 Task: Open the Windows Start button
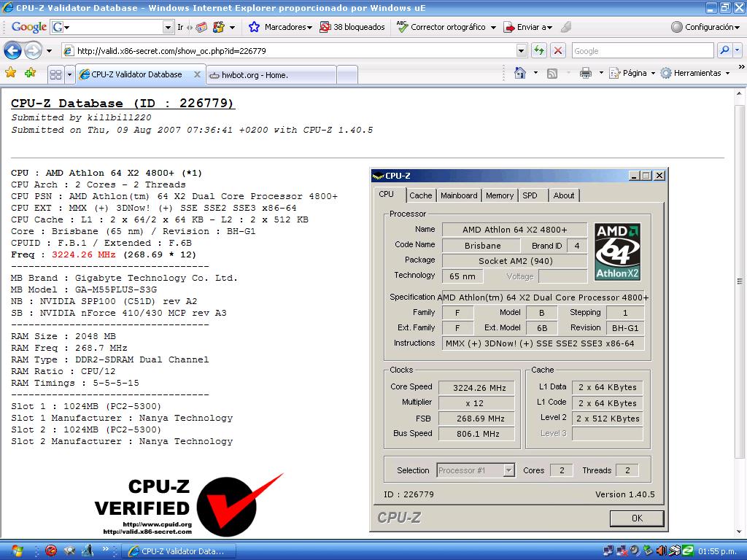(x=16, y=551)
